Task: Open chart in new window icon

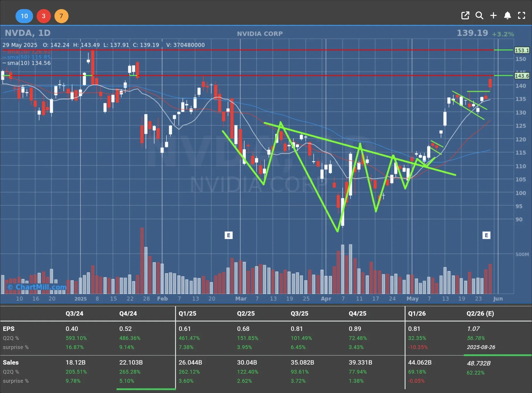Action: [465, 16]
